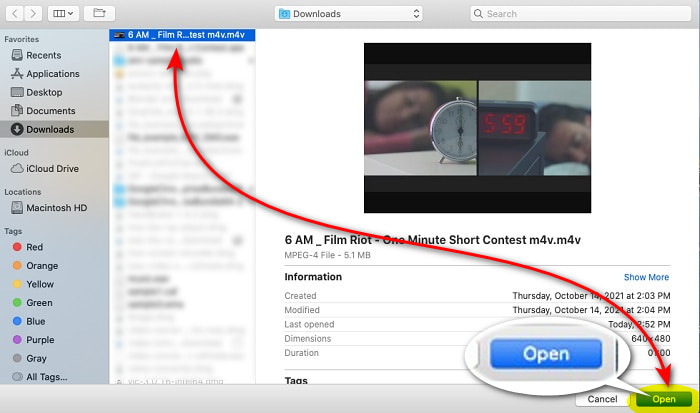
Task: Click the file title in preview pane
Action: [x=432, y=240]
